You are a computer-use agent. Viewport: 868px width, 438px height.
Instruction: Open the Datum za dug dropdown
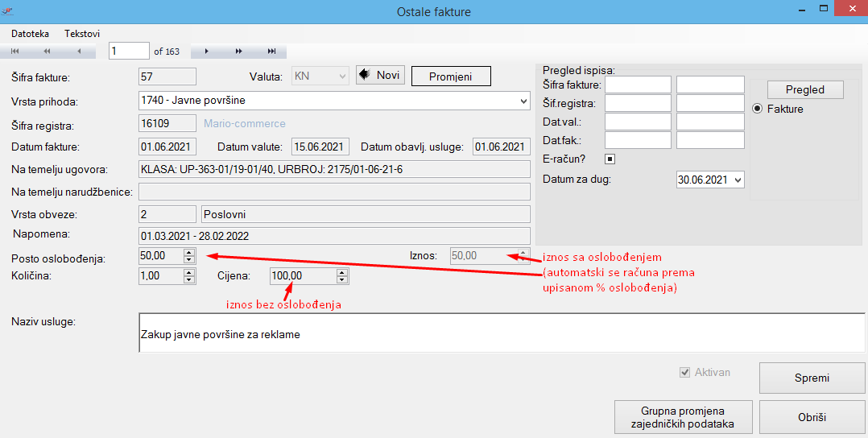[738, 180]
